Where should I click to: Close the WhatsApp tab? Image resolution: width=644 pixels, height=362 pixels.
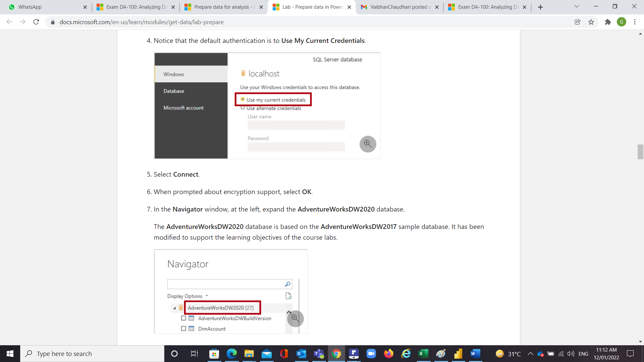tap(85, 7)
